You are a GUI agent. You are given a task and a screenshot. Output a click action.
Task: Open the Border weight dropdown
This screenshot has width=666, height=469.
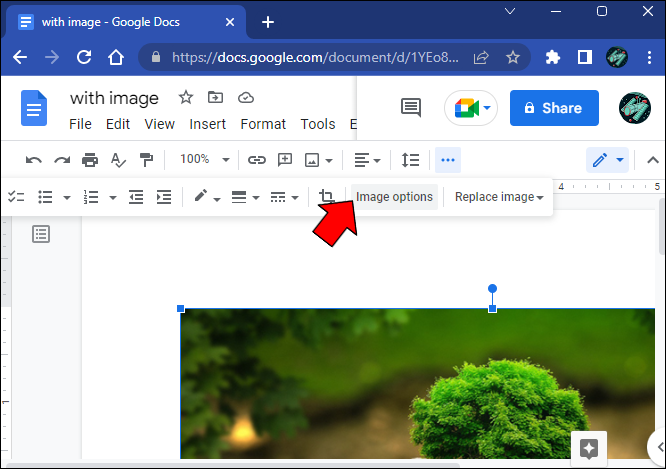(x=245, y=197)
